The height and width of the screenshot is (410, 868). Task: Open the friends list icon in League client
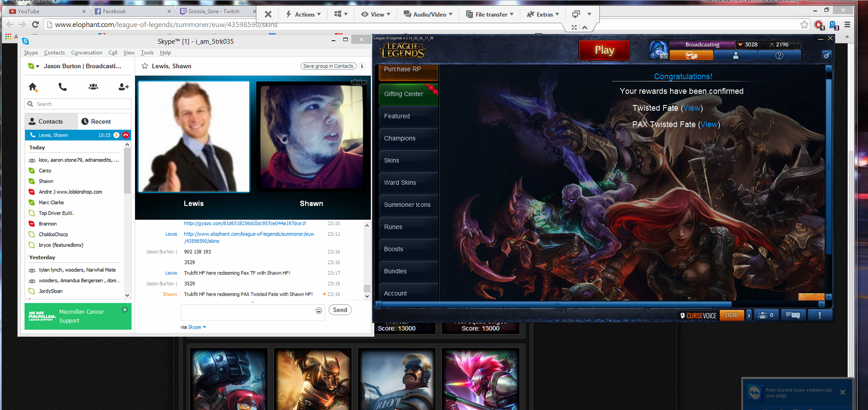(766, 315)
